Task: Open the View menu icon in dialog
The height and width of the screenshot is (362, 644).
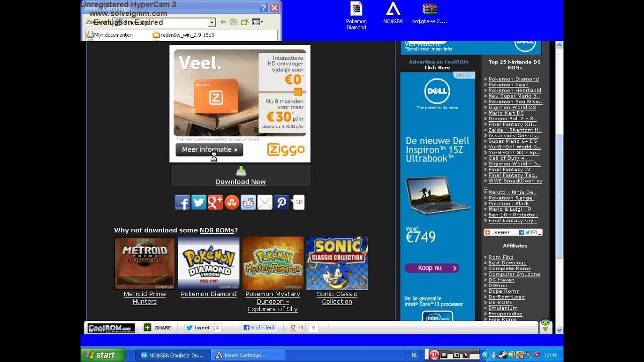Action: [257, 22]
